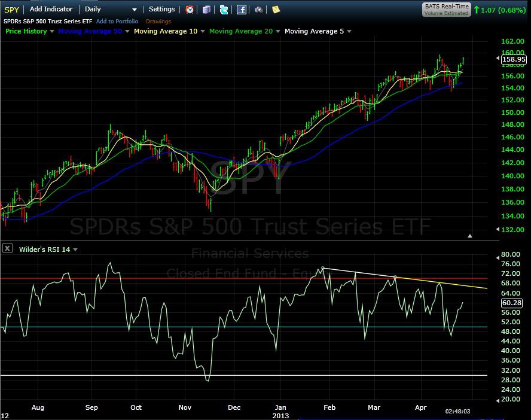Click the 80.00 RSI axis marker arrow

(x=498, y=258)
